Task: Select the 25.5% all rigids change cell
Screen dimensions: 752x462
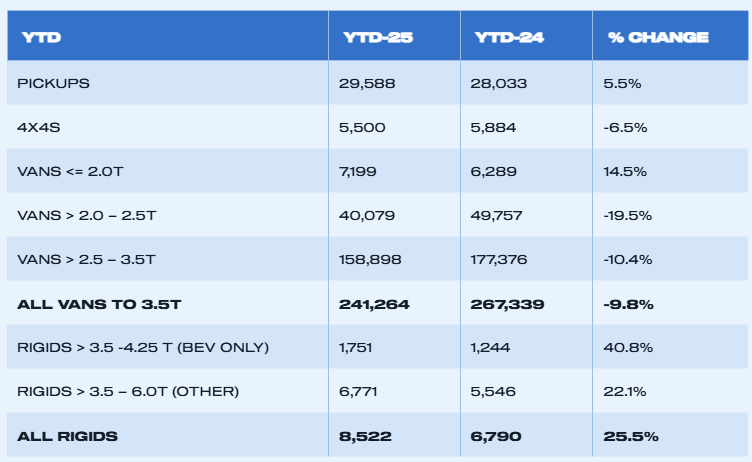Action: (631, 436)
